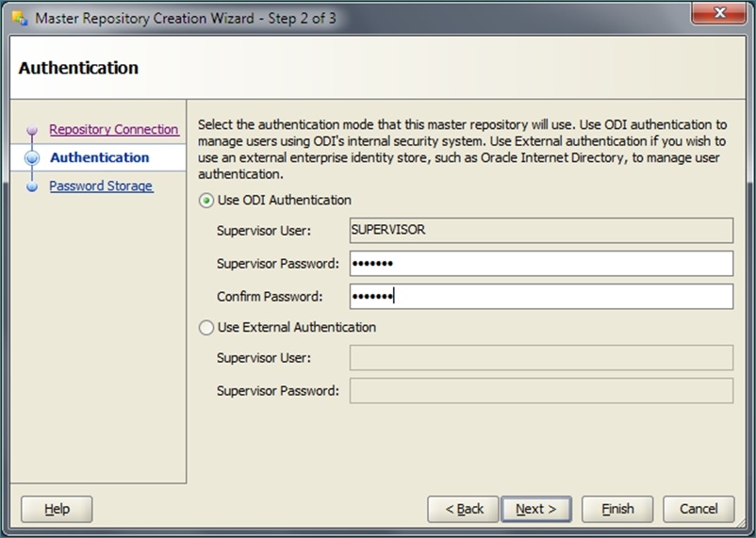Proceed with the Next button
The image size is (756, 538).
[x=536, y=509]
